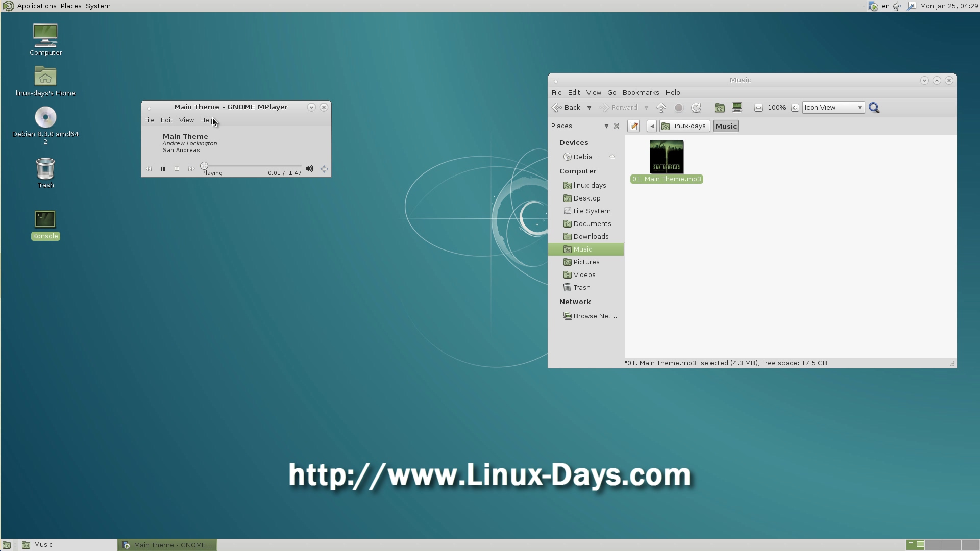Open the Icon View dropdown
980x551 pixels.
(834, 108)
